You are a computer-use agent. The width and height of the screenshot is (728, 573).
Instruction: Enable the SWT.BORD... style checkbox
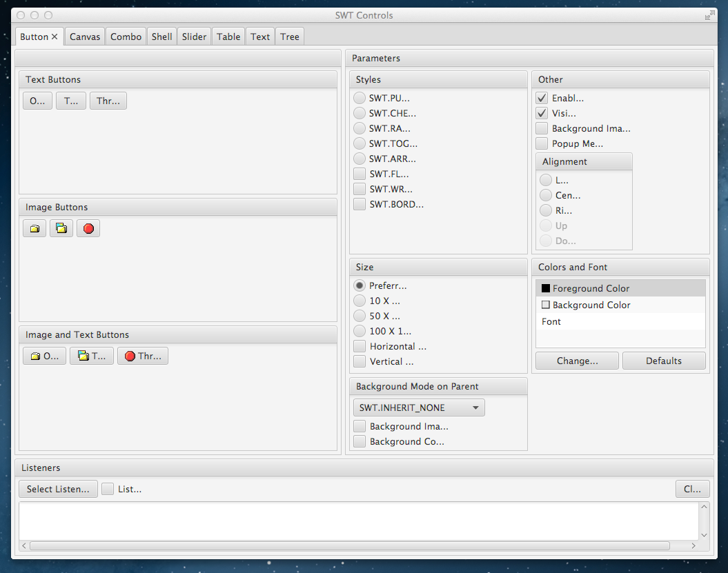tap(360, 204)
